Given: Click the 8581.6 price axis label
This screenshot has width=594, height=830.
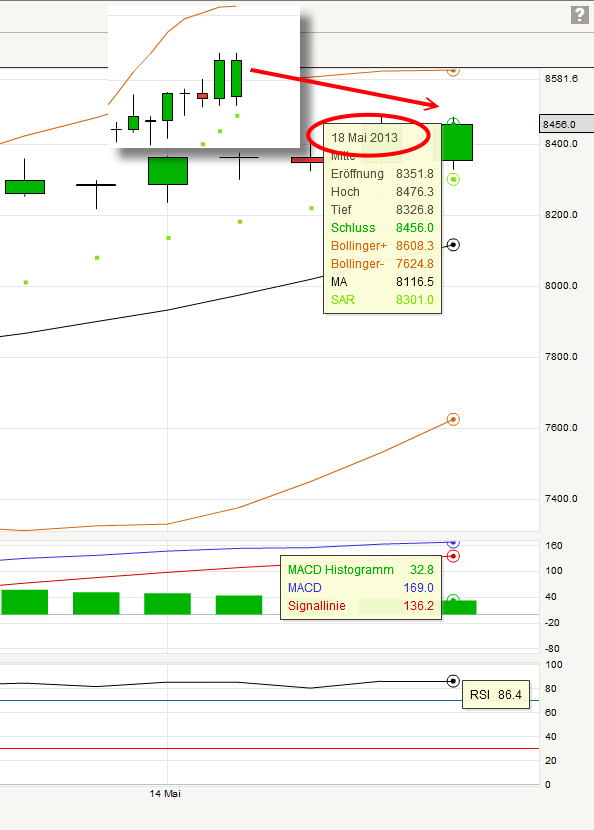Looking at the screenshot, I should coord(561,79).
